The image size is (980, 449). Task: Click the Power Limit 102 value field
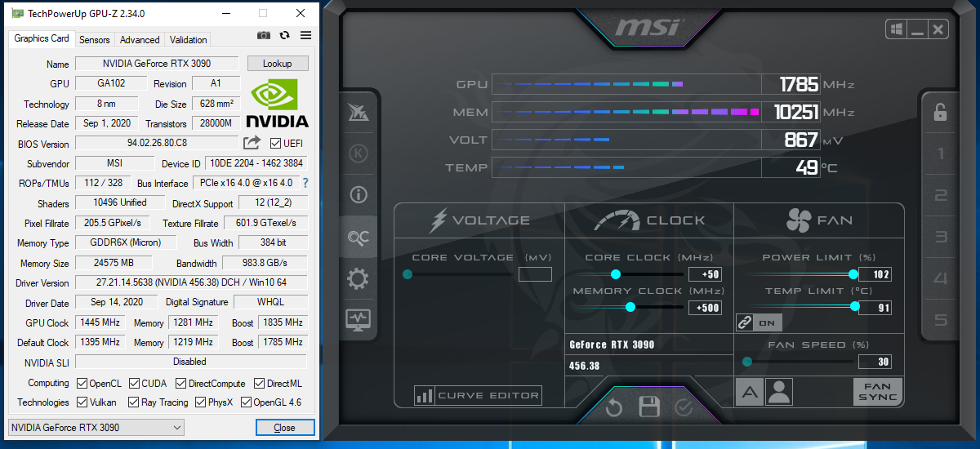point(875,274)
